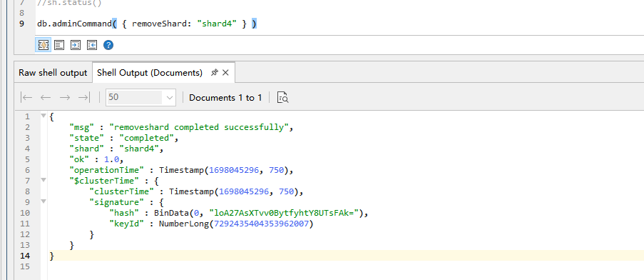Close the Shell Output (Documents) tab

tap(225, 73)
